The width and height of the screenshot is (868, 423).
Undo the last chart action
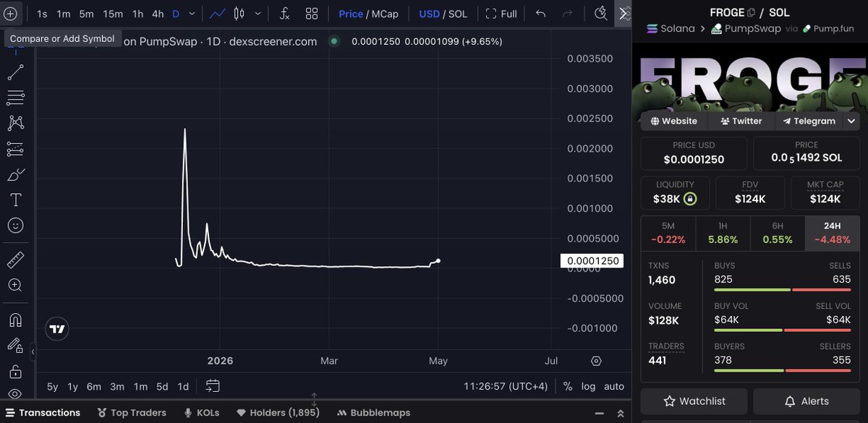(541, 14)
